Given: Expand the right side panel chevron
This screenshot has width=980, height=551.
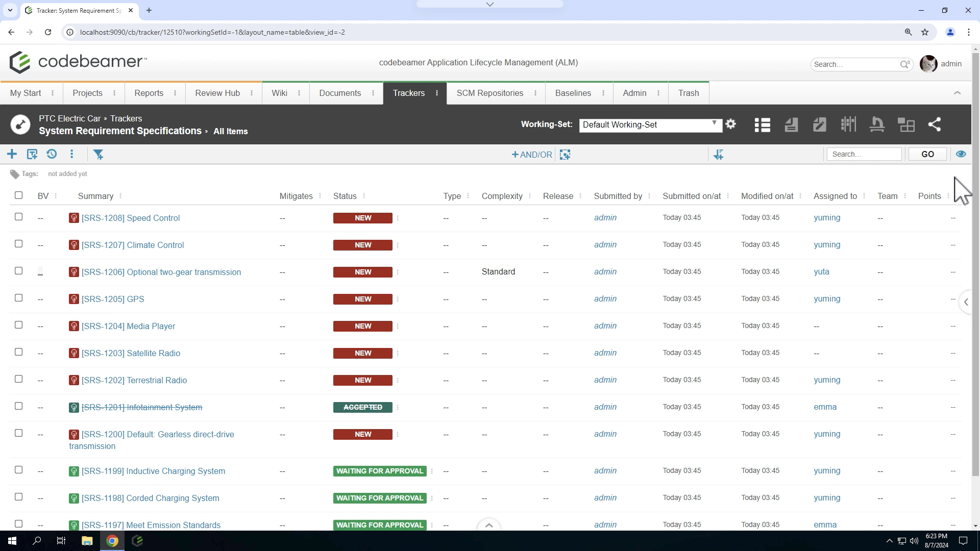Looking at the screenshot, I should [966, 302].
